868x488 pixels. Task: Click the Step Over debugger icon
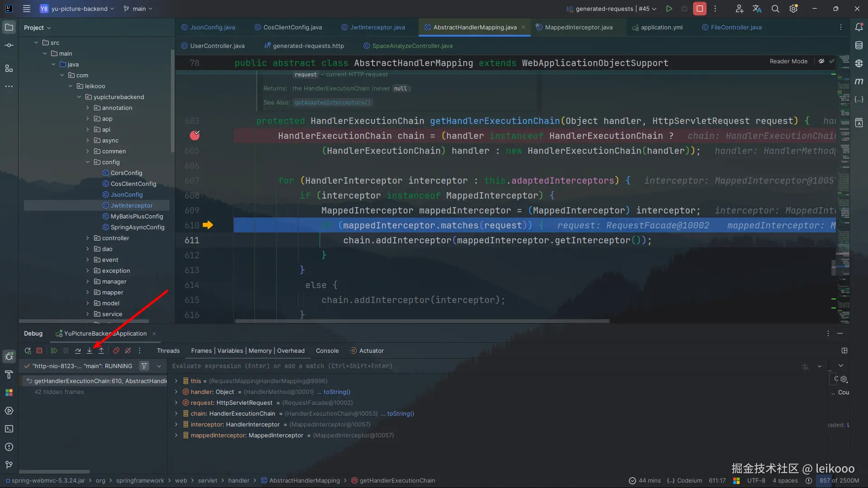click(78, 351)
